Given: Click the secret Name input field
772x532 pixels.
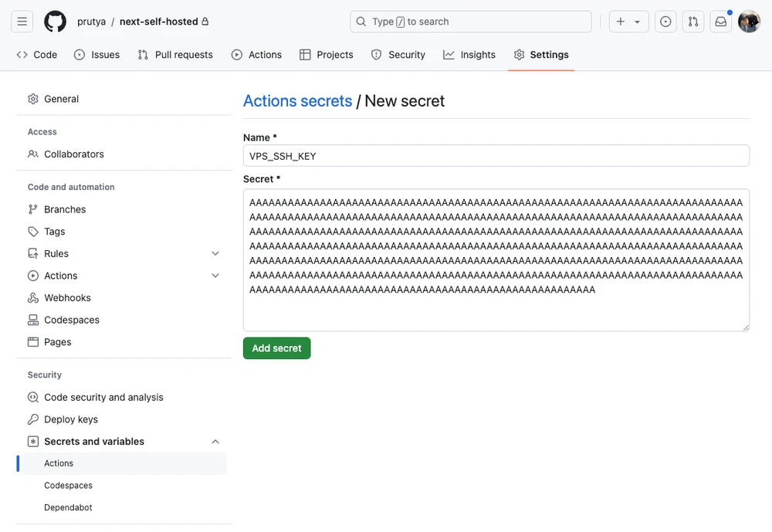Looking at the screenshot, I should (496, 156).
